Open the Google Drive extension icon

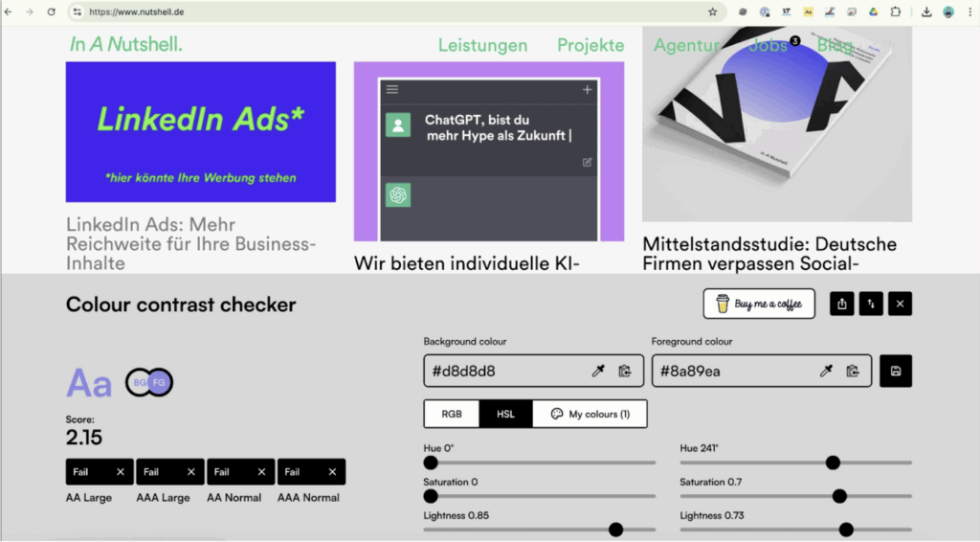point(873,11)
